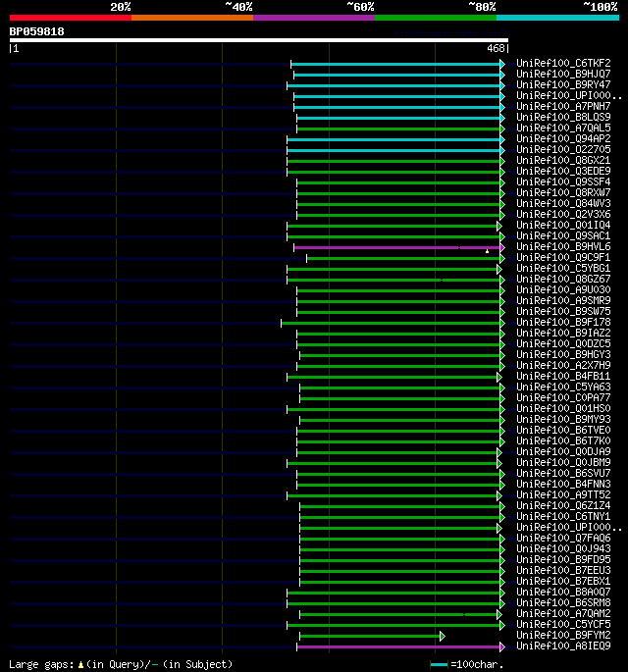
Task: Click the UniRef100_Q0JBM9 label
Action: tap(563, 462)
